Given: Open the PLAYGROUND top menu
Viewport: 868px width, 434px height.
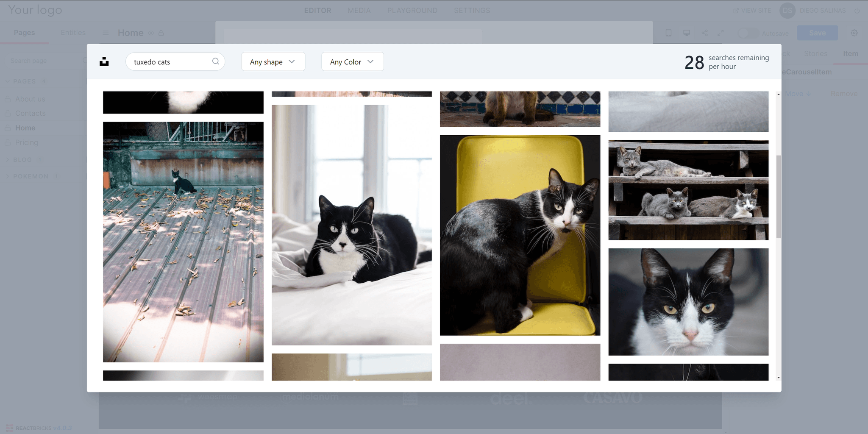Looking at the screenshot, I should 412,11.
